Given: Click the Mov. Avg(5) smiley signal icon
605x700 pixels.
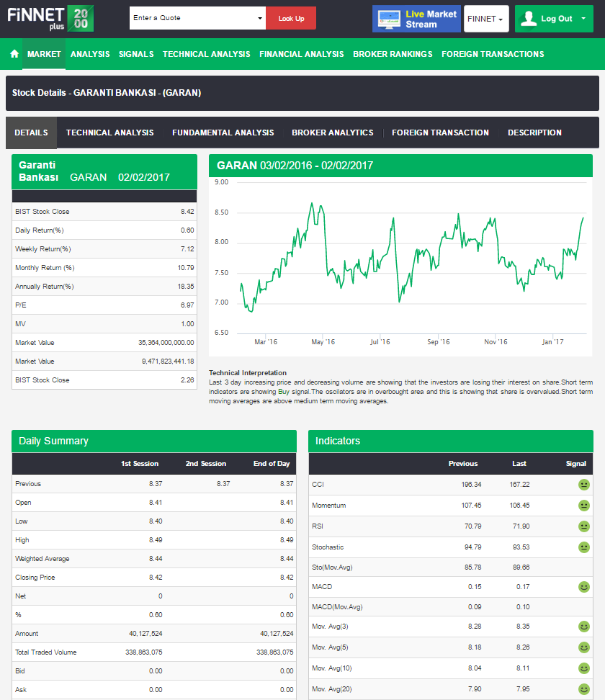Looking at the screenshot, I should [x=583, y=647].
